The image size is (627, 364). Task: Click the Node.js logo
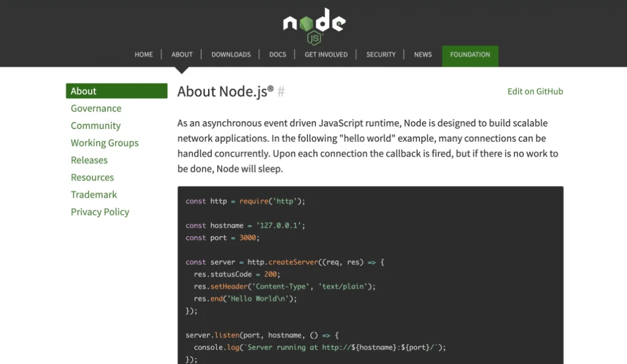tap(314, 26)
